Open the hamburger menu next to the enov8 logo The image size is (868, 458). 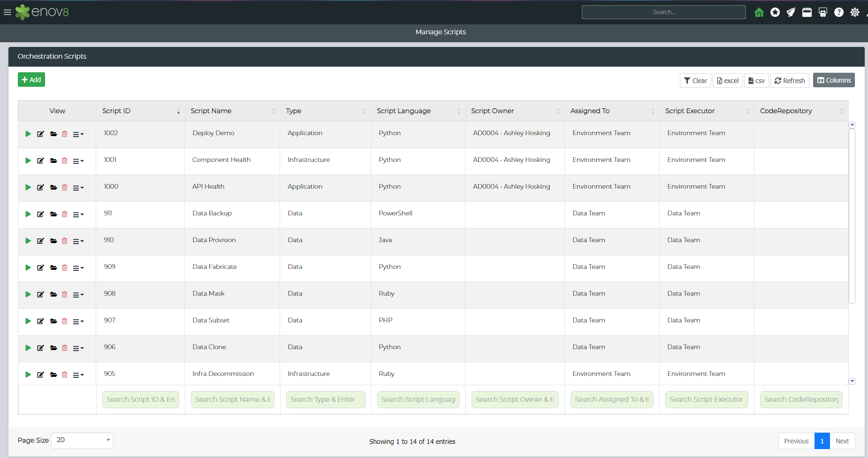pos(8,12)
